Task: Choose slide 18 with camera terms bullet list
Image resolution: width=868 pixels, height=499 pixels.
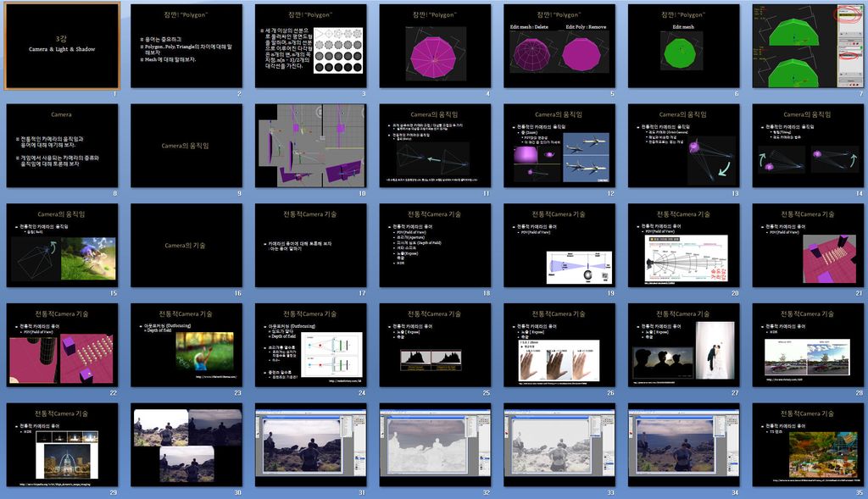Action: pyautogui.click(x=435, y=245)
